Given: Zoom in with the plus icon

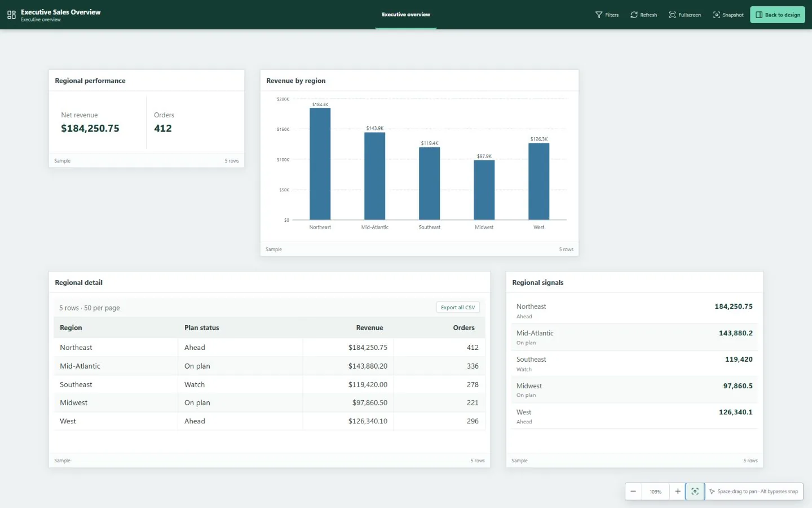Looking at the screenshot, I should (678, 492).
